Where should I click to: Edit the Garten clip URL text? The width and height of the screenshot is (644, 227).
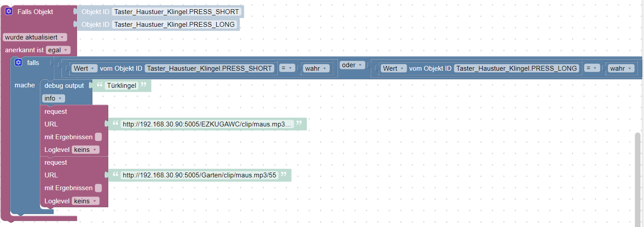coord(200,175)
